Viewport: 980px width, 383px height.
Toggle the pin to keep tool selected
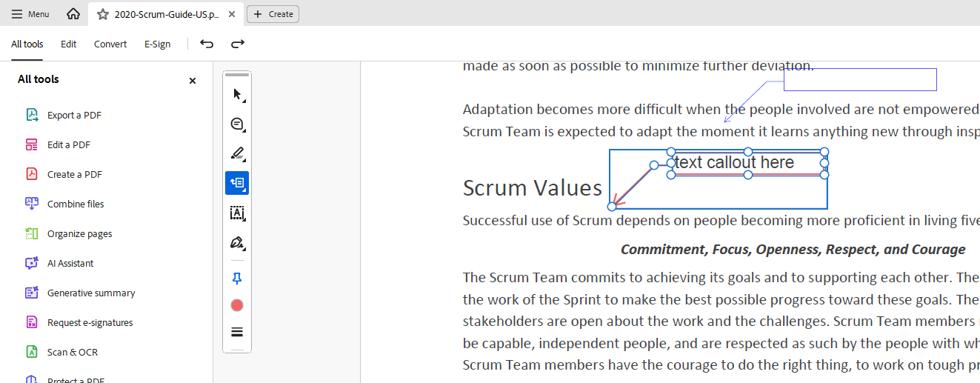[x=237, y=279]
